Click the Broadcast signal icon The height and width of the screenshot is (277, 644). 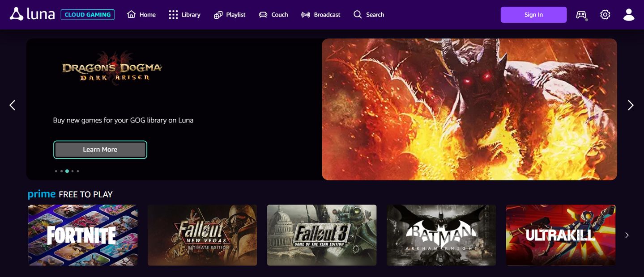(306, 15)
